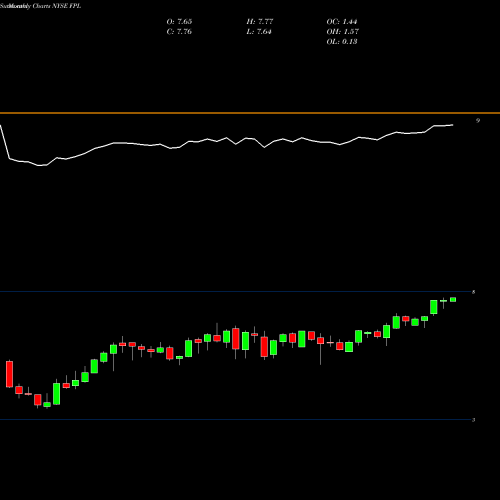
Task: Click the 'OL: 0.13' value
Action: click(342, 42)
